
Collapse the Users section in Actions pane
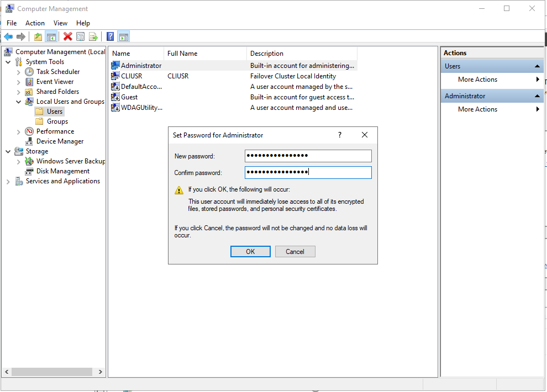click(538, 66)
